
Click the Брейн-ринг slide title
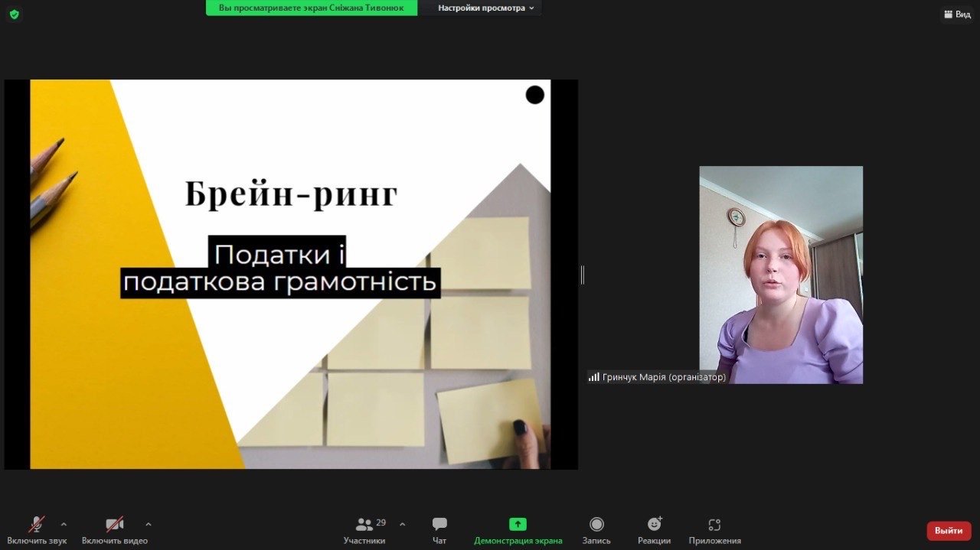point(291,194)
